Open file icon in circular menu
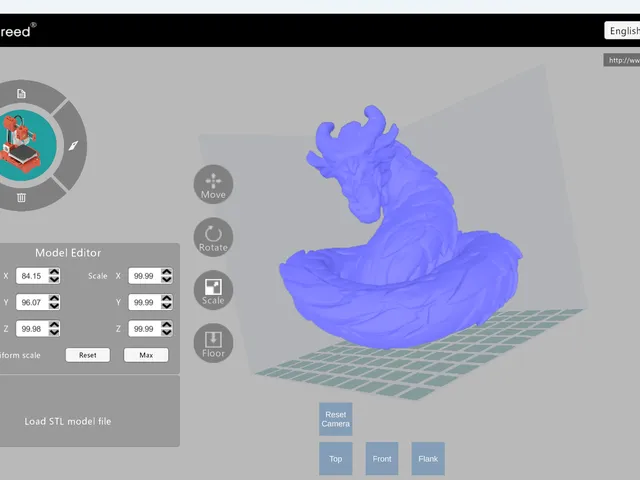 click(x=21, y=94)
